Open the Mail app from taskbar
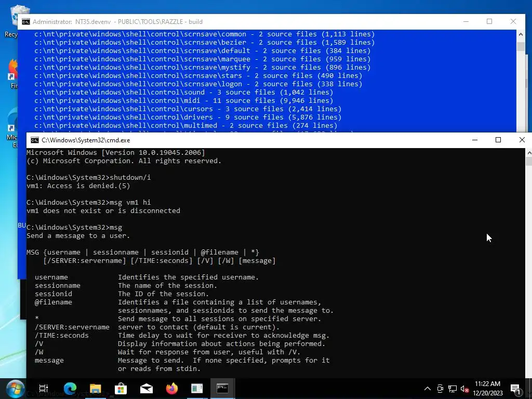This screenshot has width=532, height=399. [146, 389]
